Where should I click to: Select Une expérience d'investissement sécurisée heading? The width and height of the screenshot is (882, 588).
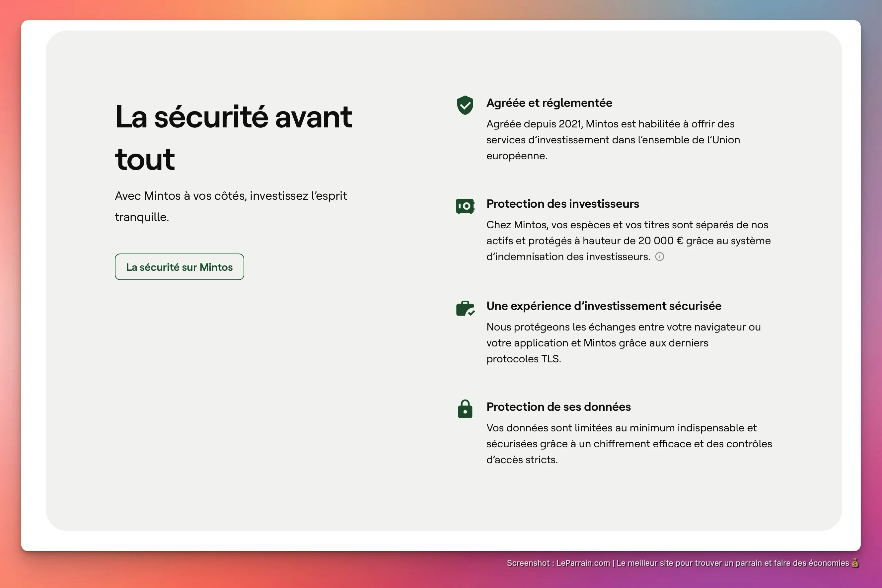point(604,306)
